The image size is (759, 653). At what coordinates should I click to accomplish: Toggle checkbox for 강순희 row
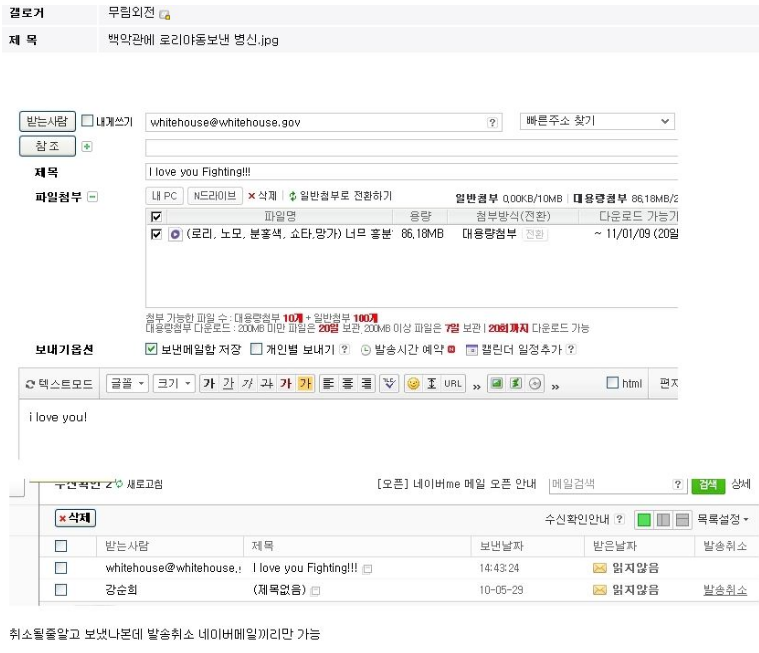point(61,590)
